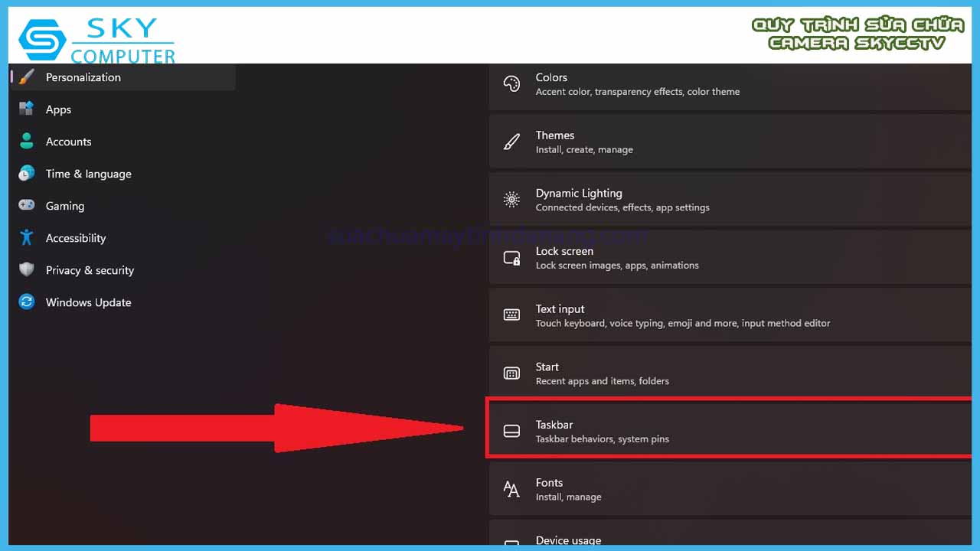Click the Apps sidebar icon
The image size is (980, 551).
(27, 109)
